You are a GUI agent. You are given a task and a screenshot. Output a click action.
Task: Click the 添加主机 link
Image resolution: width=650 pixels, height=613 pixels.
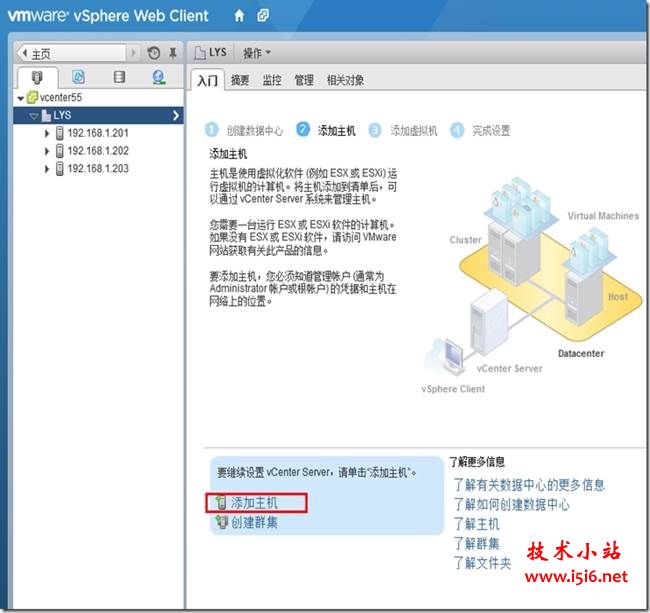coord(254,503)
